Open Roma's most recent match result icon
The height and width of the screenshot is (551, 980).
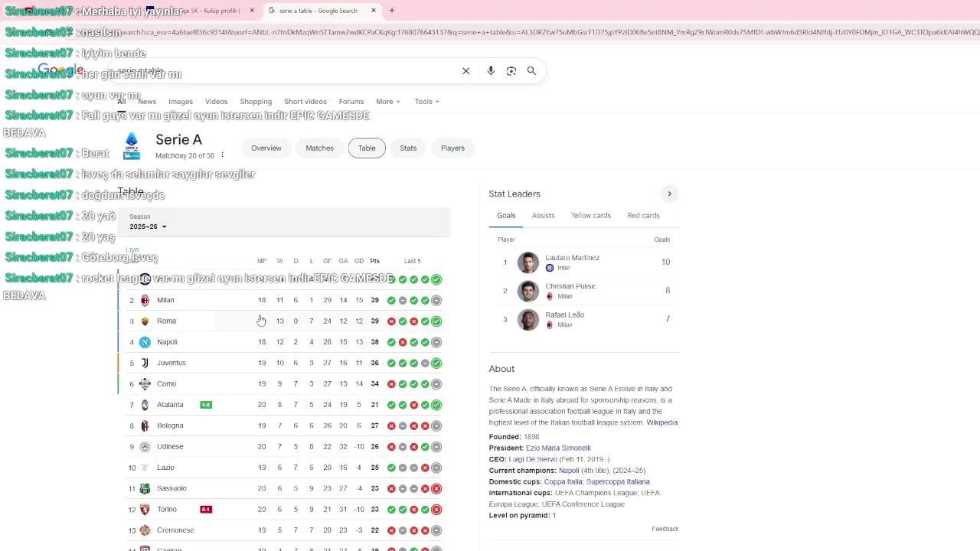coord(436,321)
